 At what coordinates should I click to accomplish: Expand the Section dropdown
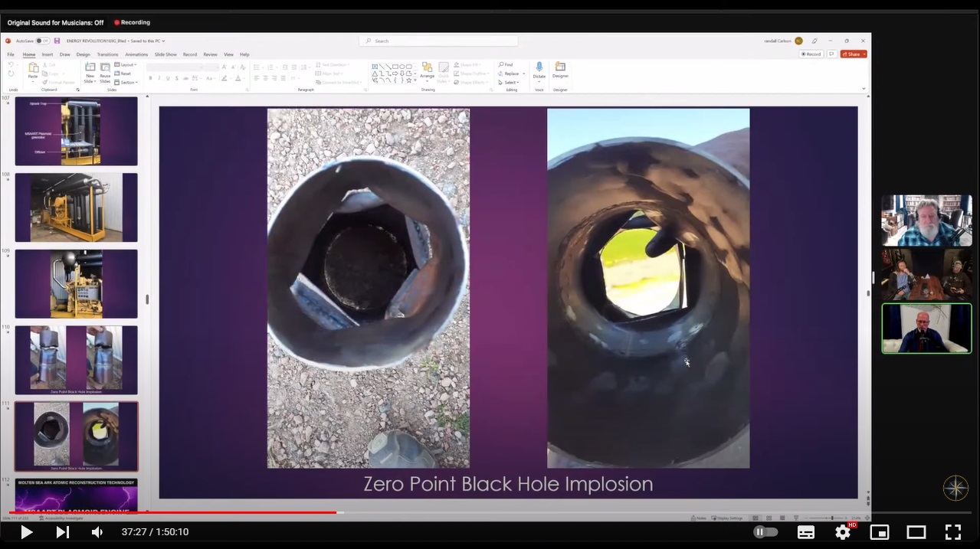tap(126, 82)
